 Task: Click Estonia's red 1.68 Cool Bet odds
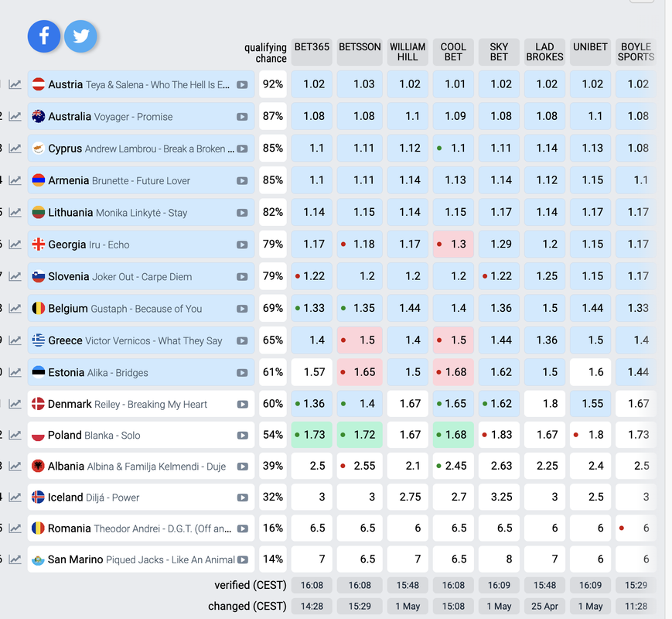click(x=453, y=372)
